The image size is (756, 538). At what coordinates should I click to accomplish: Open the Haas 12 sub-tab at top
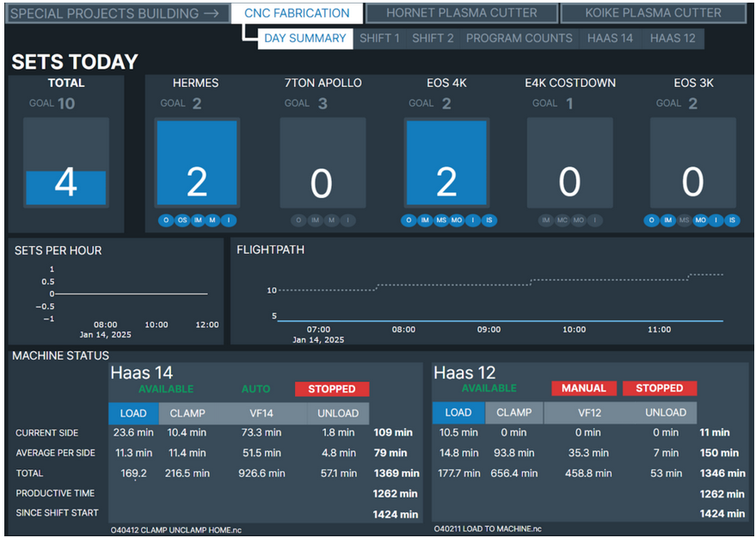(x=673, y=38)
